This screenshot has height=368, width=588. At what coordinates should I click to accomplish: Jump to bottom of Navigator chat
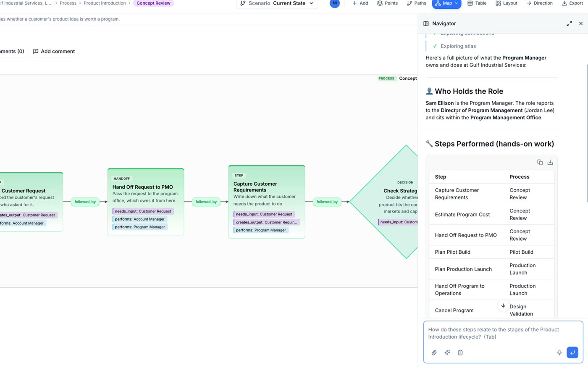pyautogui.click(x=503, y=306)
